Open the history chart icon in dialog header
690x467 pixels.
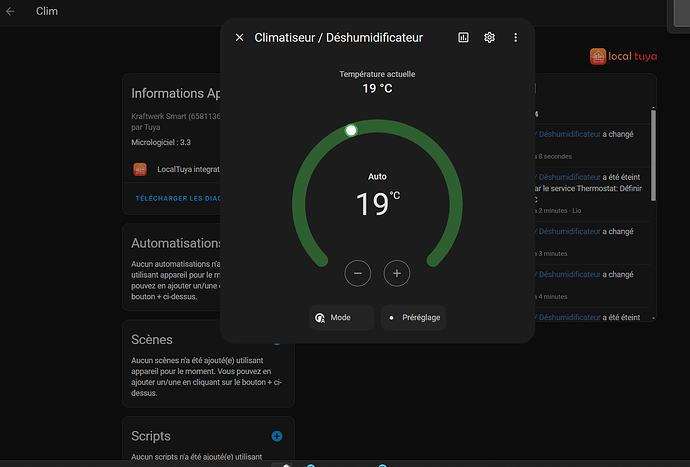coord(463,38)
